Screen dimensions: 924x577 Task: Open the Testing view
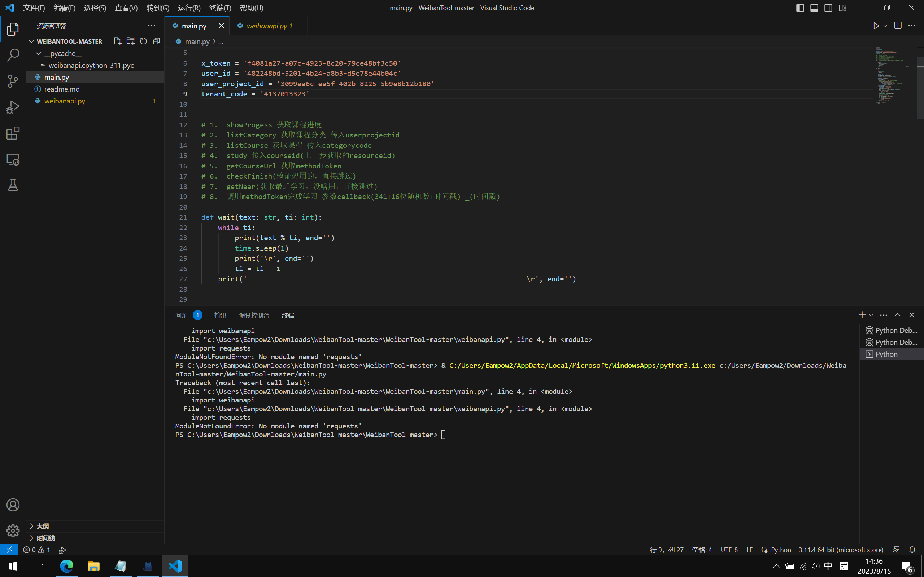point(13,186)
